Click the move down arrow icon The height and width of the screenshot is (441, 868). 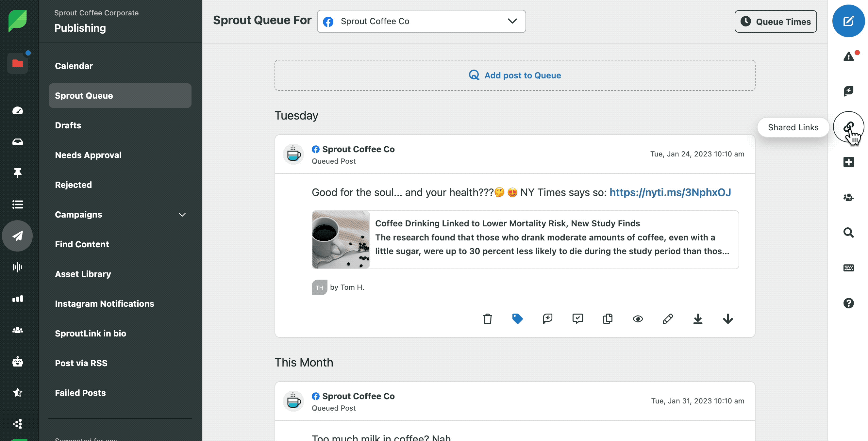click(x=727, y=319)
